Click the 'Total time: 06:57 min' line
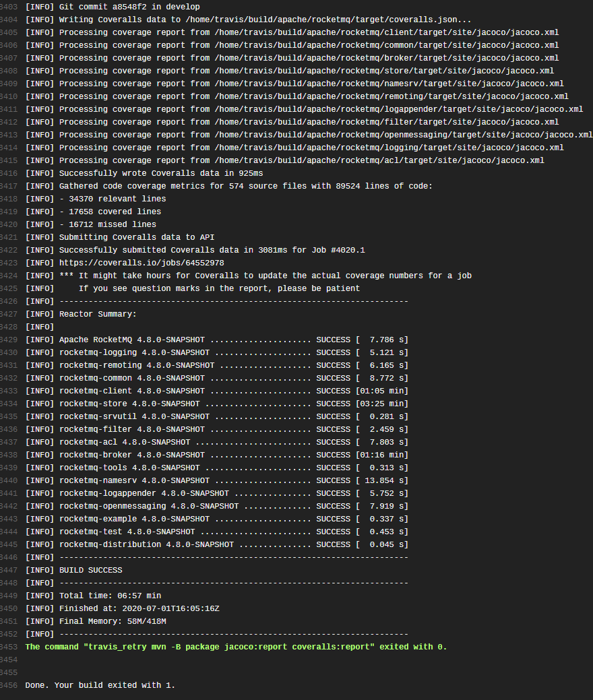The width and height of the screenshot is (593, 700). (93, 596)
